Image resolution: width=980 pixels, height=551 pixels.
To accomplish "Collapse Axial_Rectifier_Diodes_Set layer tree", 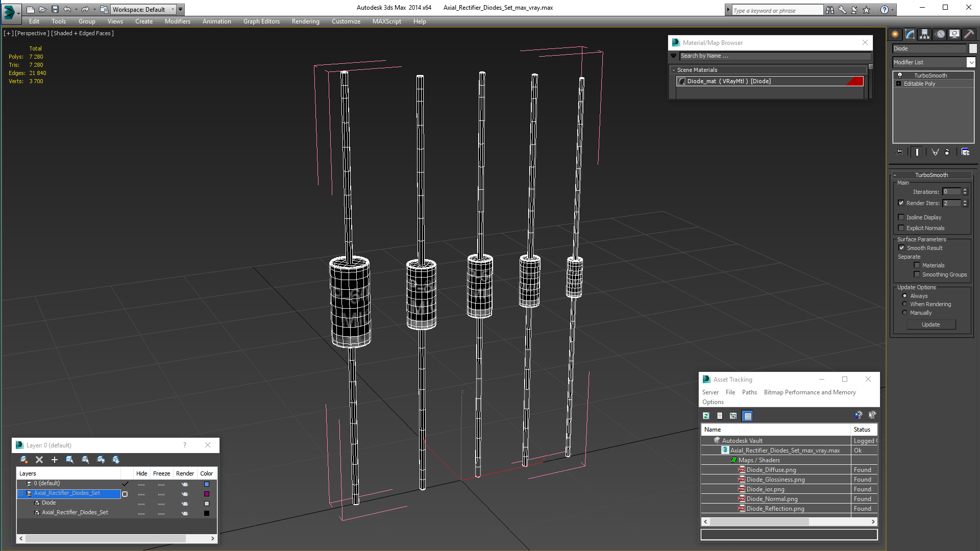I will point(21,493).
